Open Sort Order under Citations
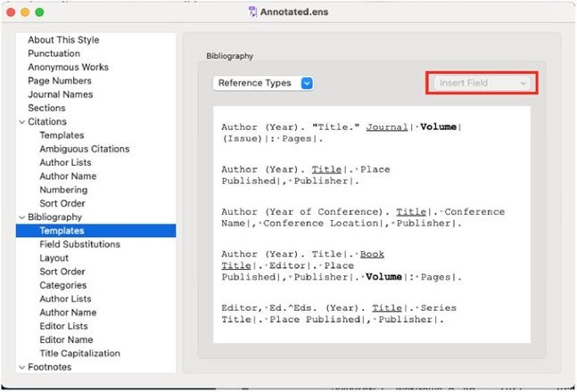The image size is (577, 392). (x=62, y=203)
